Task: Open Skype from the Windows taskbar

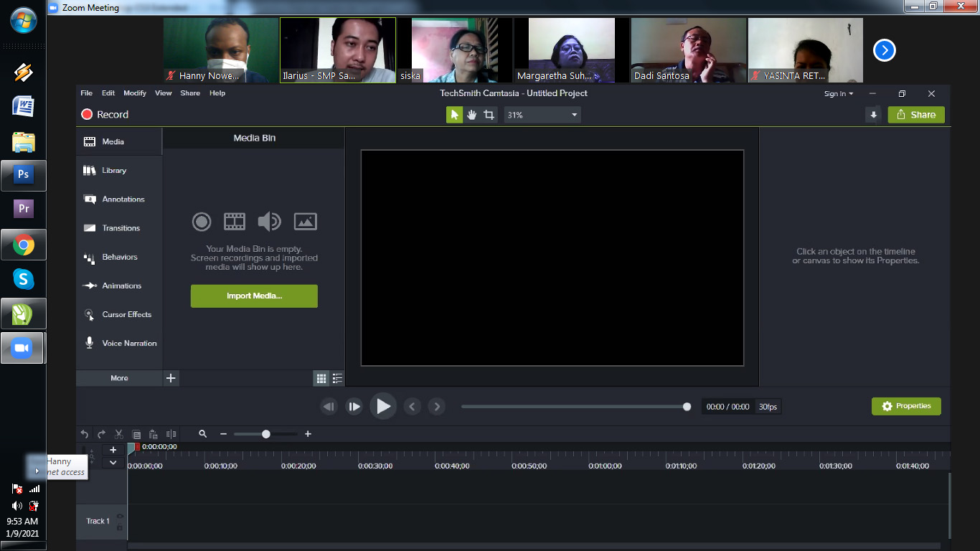Action: point(24,279)
